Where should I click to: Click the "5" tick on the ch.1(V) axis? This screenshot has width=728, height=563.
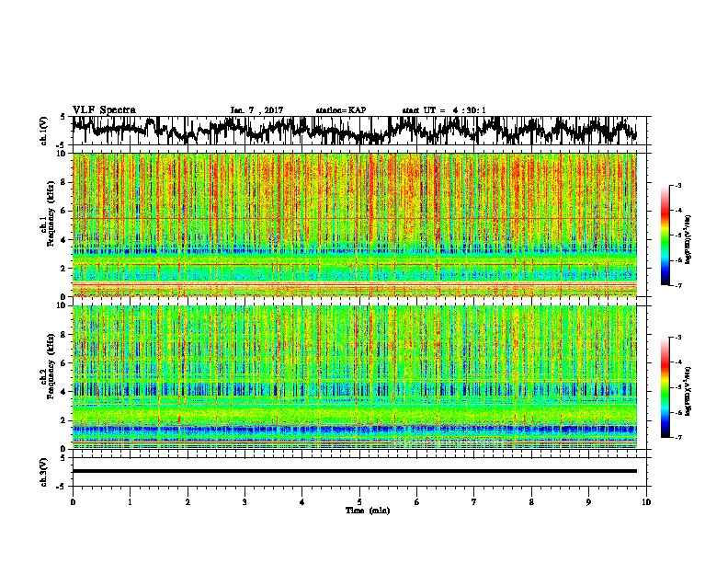point(63,117)
